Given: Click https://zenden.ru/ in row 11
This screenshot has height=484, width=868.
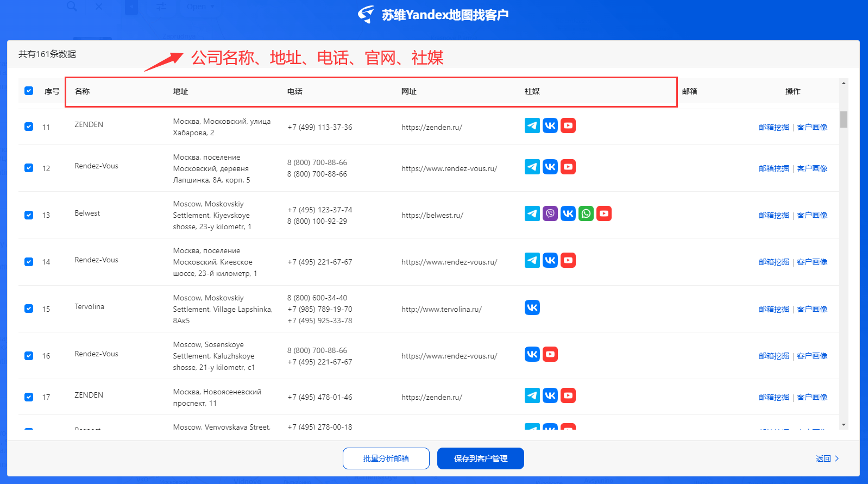Looking at the screenshot, I should 432,127.
